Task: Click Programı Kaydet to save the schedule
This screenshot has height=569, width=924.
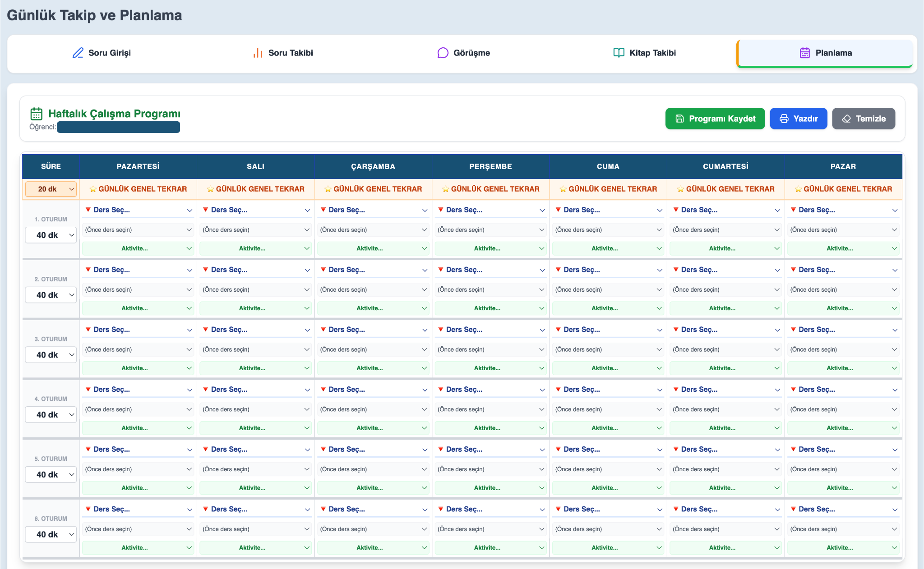Action: (715, 119)
